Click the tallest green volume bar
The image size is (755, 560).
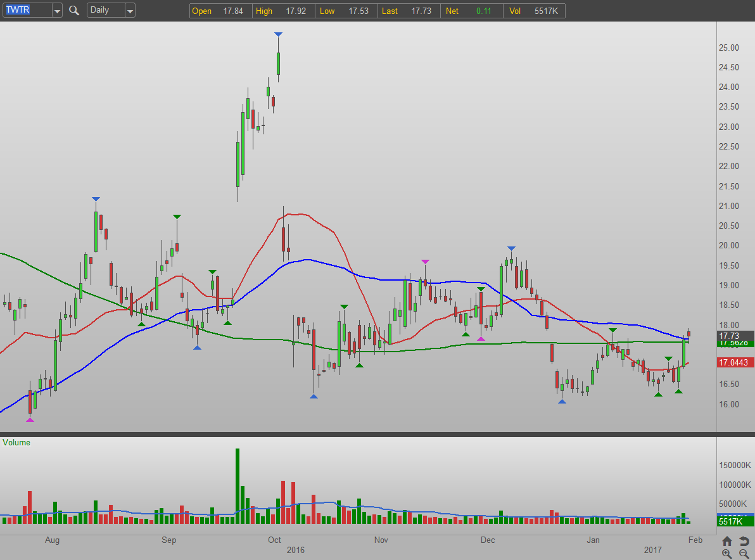tap(238, 485)
